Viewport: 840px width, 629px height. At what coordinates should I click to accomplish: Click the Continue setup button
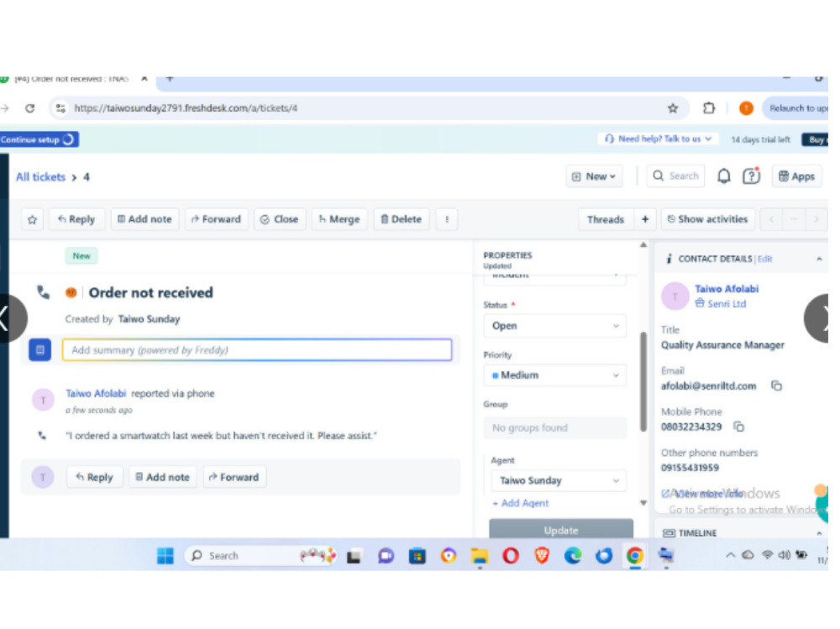click(39, 140)
